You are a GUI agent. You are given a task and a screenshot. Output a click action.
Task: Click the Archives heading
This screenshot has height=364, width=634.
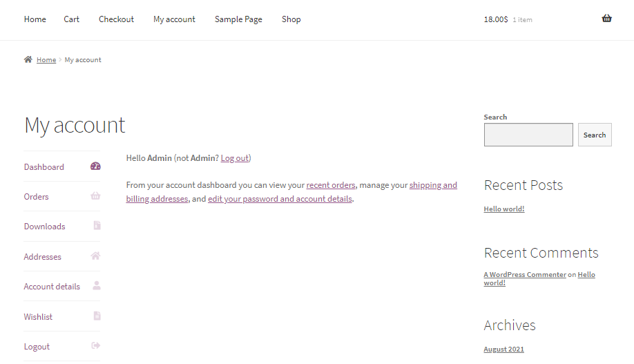(x=510, y=325)
